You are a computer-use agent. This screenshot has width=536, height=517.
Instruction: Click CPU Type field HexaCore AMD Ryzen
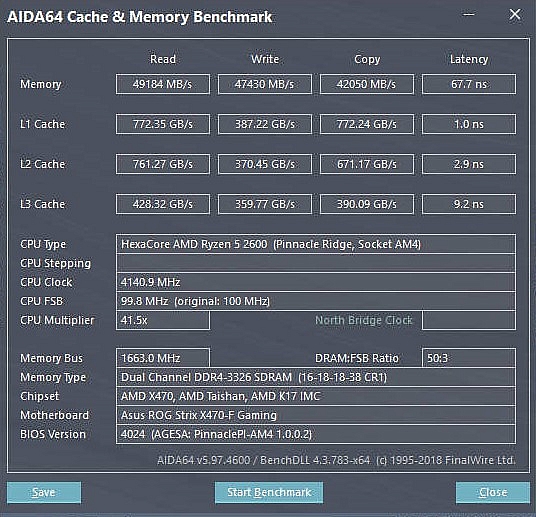[x=316, y=244]
